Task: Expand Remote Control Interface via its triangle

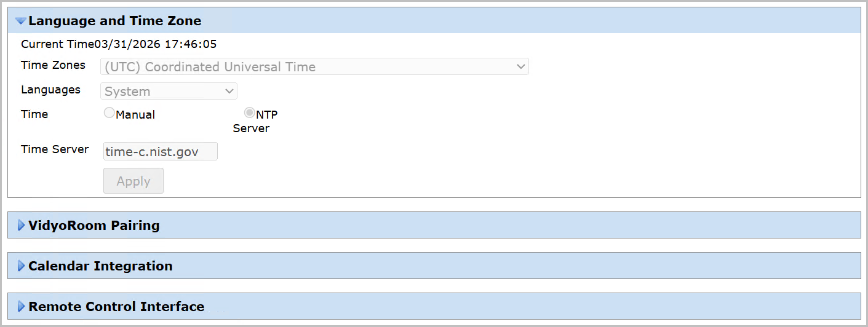Action: point(22,307)
